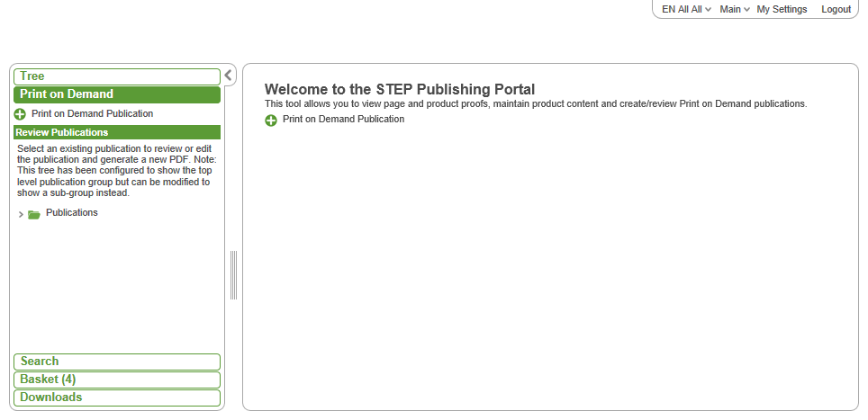The image size is (868, 420).
Task: Click green plus icon under the Welcome heading
Action: (271, 121)
